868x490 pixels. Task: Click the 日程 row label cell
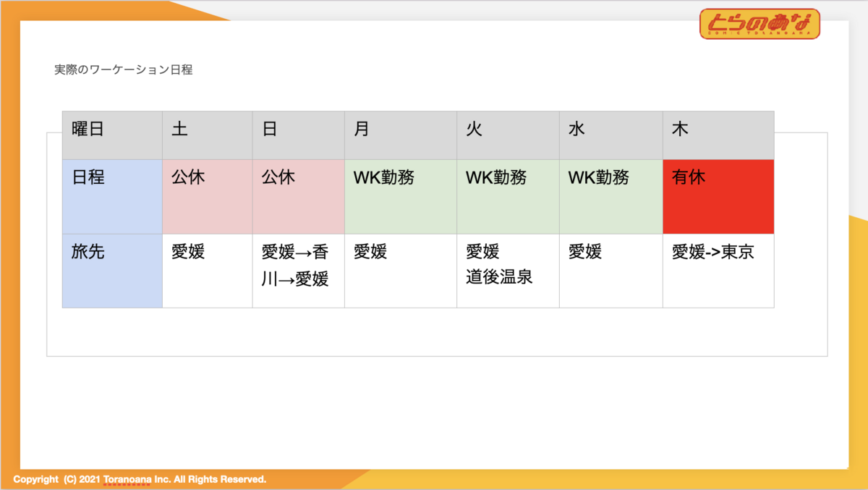tap(112, 197)
